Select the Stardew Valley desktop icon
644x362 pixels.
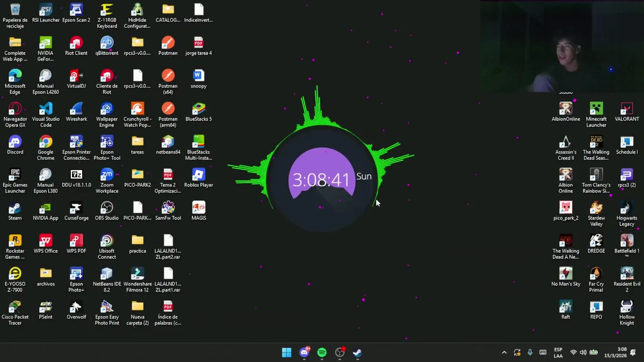(x=596, y=214)
